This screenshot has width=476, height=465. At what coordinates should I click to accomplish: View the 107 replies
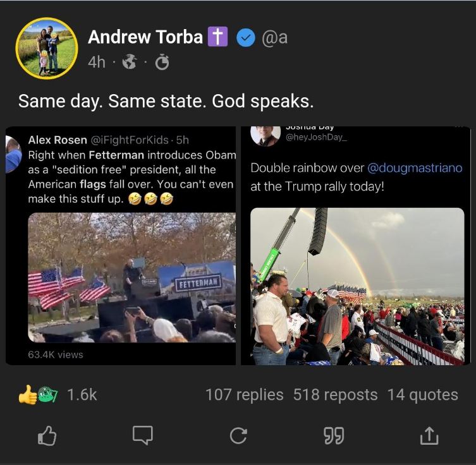click(x=244, y=395)
